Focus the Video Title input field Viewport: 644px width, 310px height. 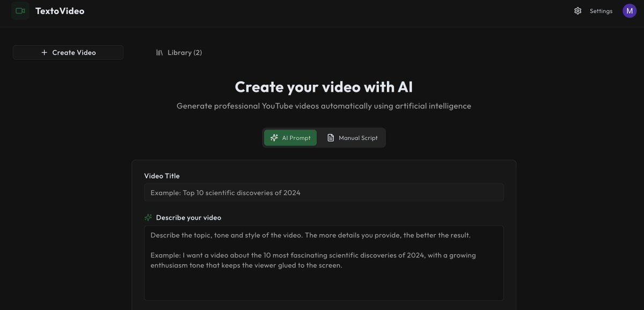[324, 192]
